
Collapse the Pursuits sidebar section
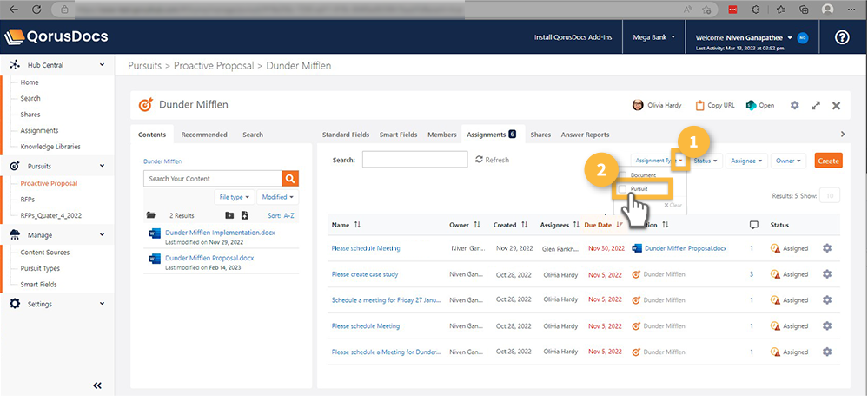[x=103, y=166]
